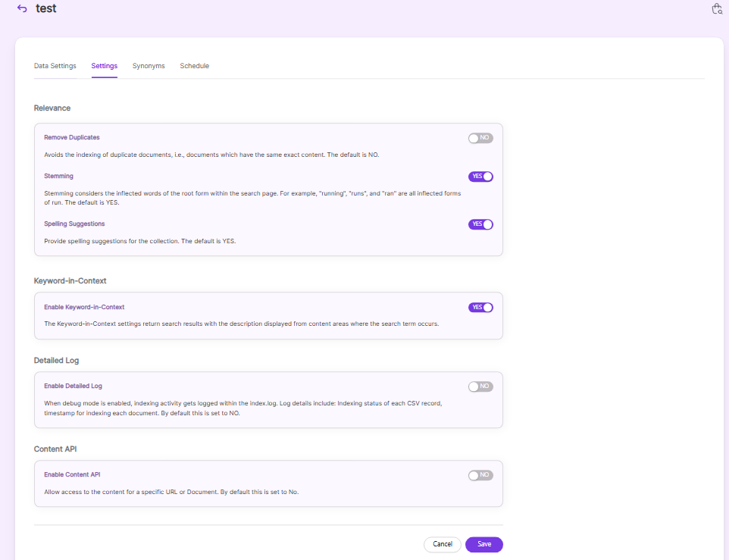Turn off the Stemming toggle

(480, 177)
